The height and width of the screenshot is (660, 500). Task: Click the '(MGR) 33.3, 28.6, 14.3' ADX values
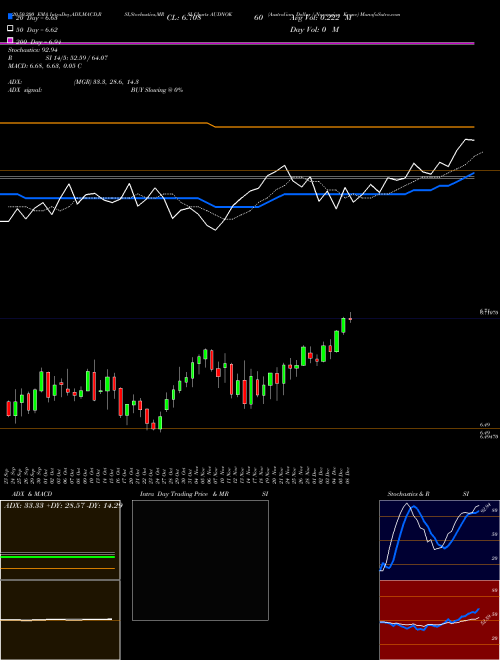(106, 82)
